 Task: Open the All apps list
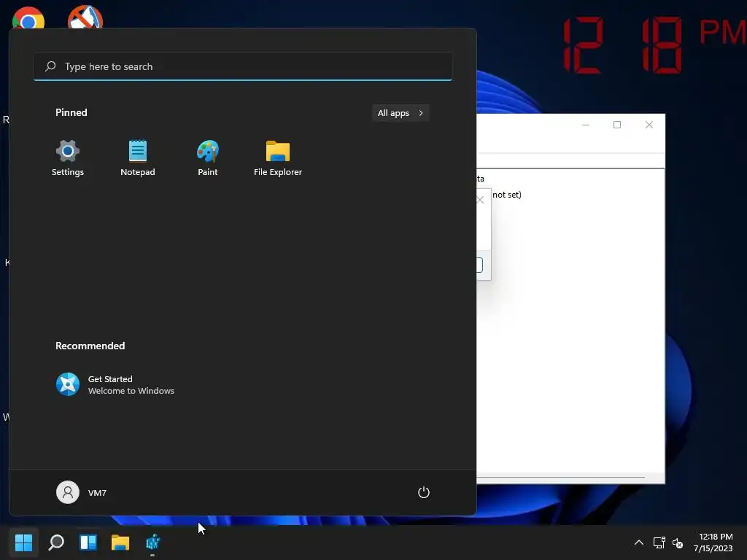tap(400, 113)
